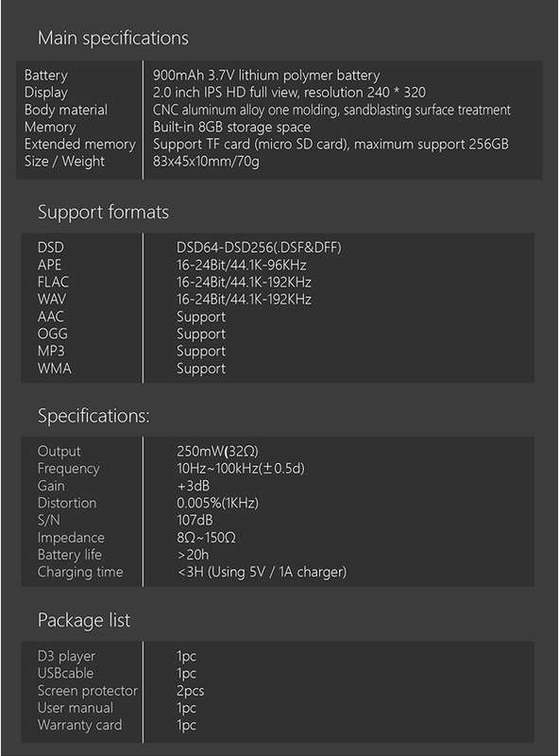Screen dimensions: 559x756
Task: Click the Extended memory label
Action: (80, 145)
